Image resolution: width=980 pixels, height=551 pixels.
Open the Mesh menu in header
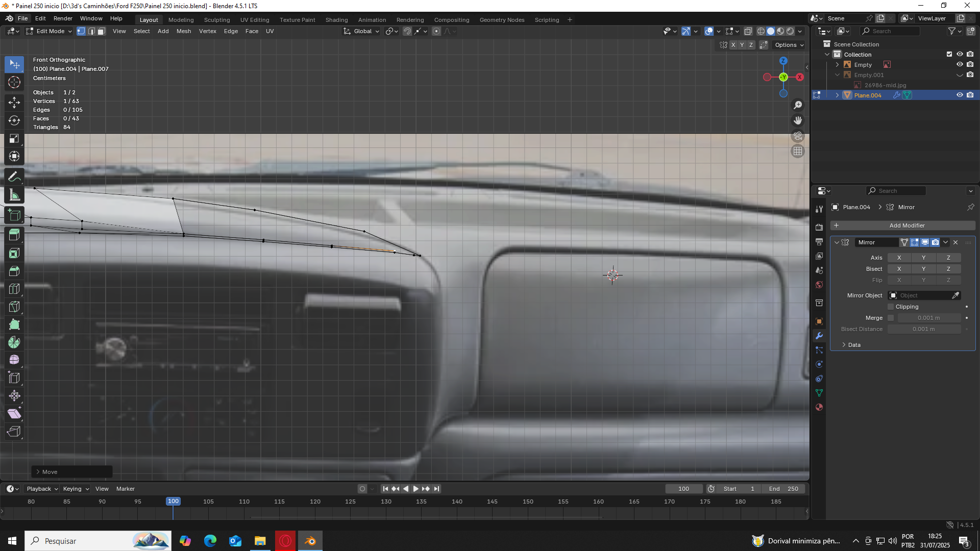[183, 32]
